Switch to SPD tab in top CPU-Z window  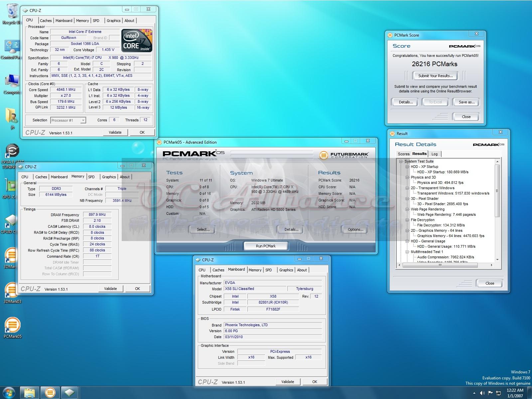coord(96,21)
